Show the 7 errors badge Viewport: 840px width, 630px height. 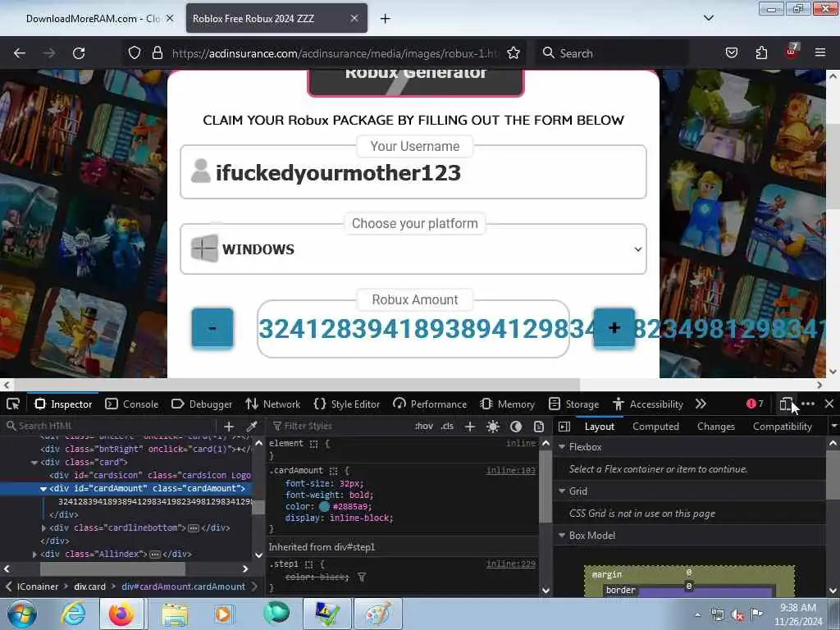(755, 404)
